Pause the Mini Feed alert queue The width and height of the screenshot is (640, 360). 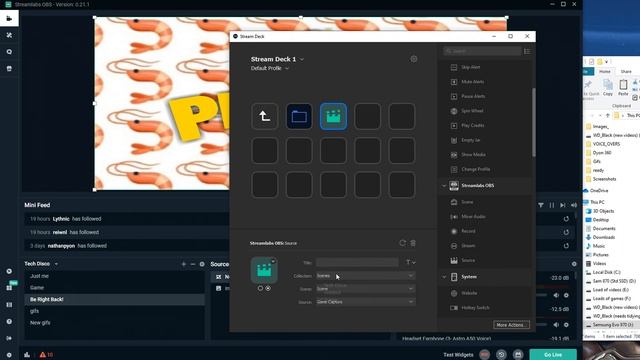(x=552, y=205)
